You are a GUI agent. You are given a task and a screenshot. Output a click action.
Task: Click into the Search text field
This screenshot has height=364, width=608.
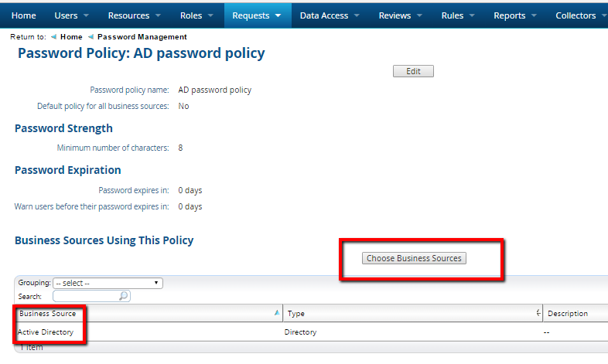point(86,296)
